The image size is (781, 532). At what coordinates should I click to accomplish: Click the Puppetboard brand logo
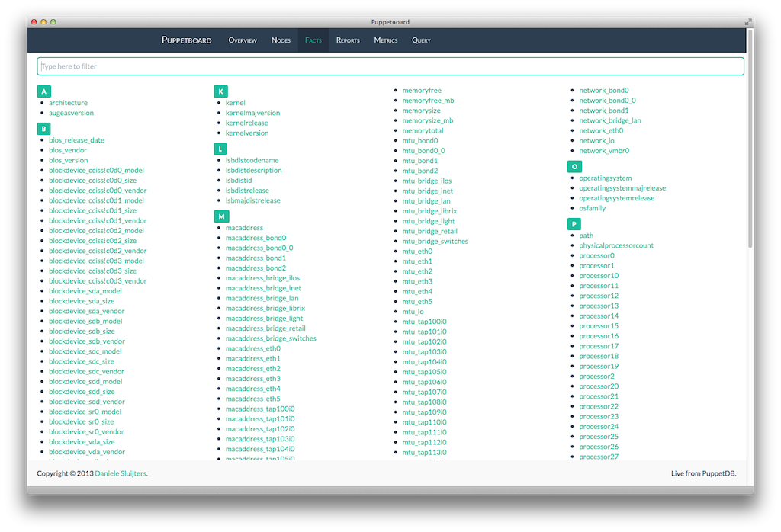pos(186,40)
